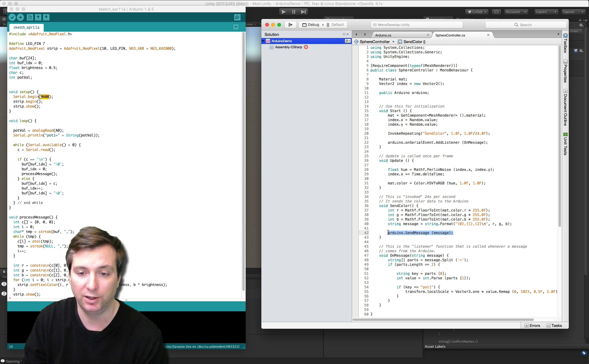Image resolution: width=589 pixels, height=364 pixels.
Task: Create a new sketch via the document icon
Action: pyautogui.click(x=30, y=17)
